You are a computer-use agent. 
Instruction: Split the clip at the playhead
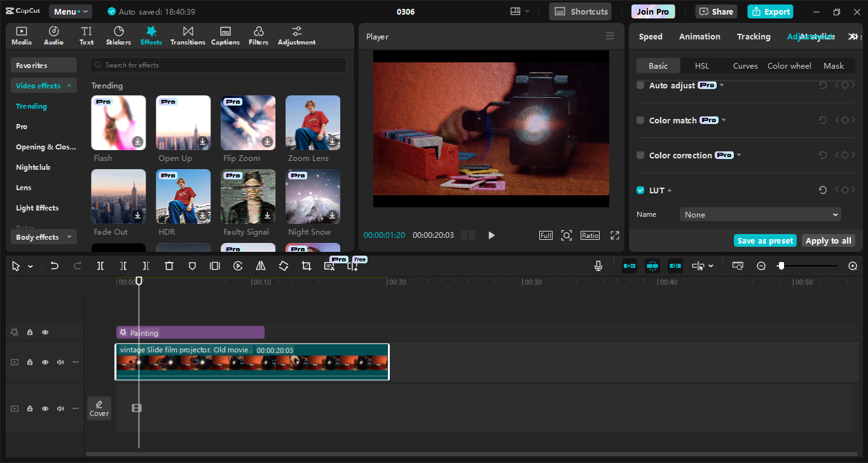pyautogui.click(x=100, y=266)
